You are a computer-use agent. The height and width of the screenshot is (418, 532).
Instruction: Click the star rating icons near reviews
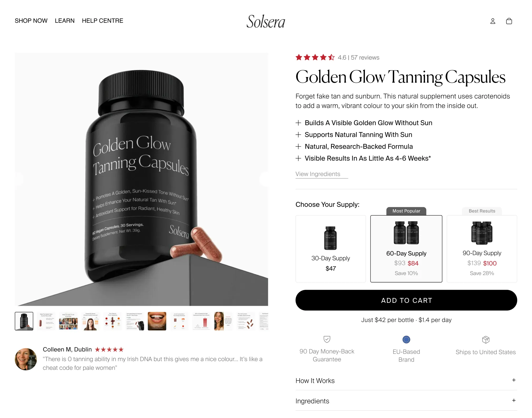[315, 57]
